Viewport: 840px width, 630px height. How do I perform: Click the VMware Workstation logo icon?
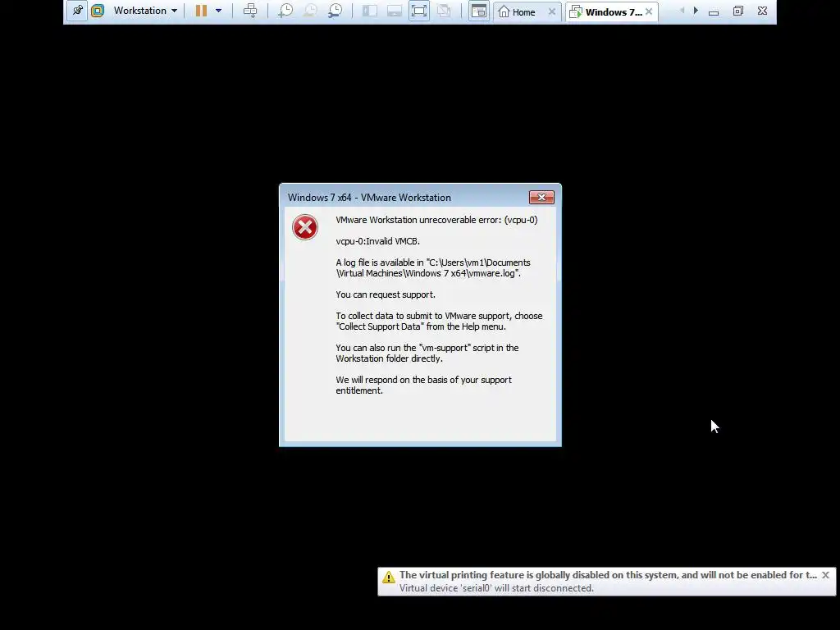click(x=98, y=11)
